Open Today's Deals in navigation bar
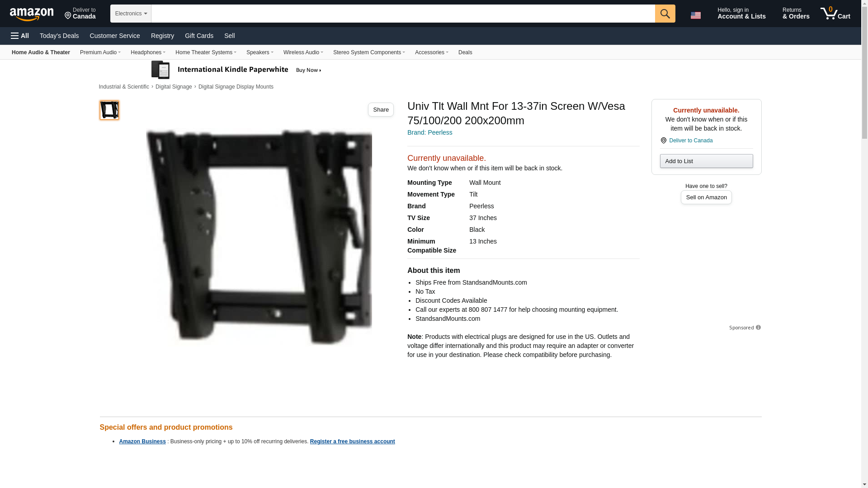Image resolution: width=868 pixels, height=488 pixels. (59, 36)
